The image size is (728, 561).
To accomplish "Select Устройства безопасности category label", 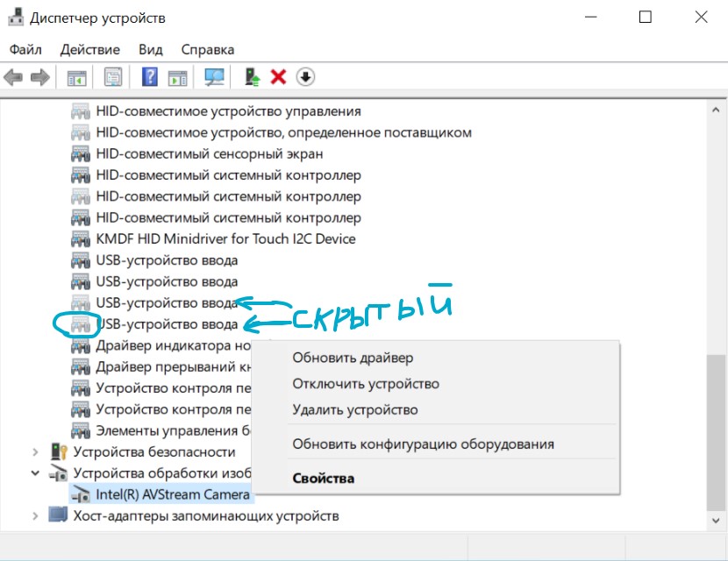I will click(154, 452).
